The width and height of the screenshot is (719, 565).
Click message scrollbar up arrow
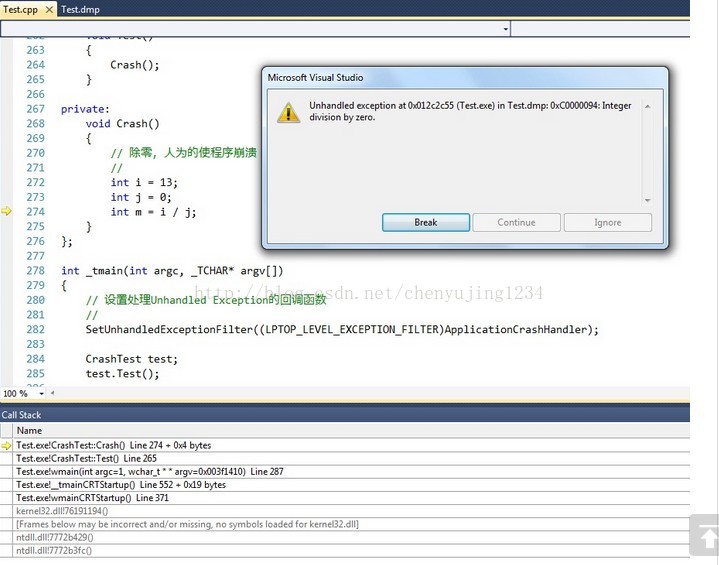coord(647,106)
